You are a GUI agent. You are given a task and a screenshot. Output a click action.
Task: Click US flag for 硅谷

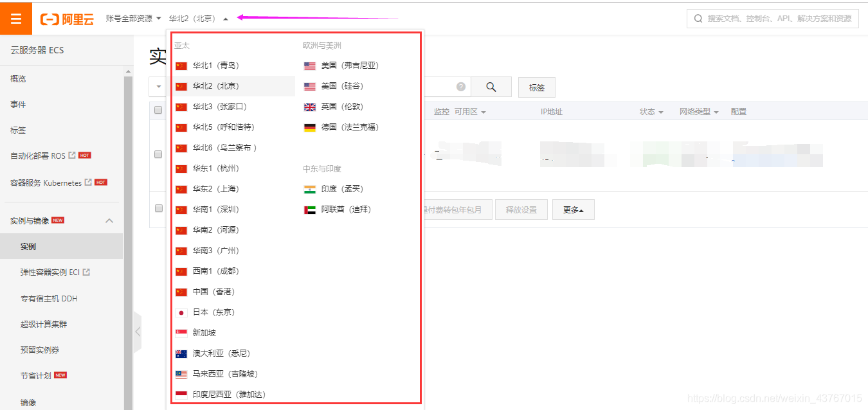click(310, 86)
